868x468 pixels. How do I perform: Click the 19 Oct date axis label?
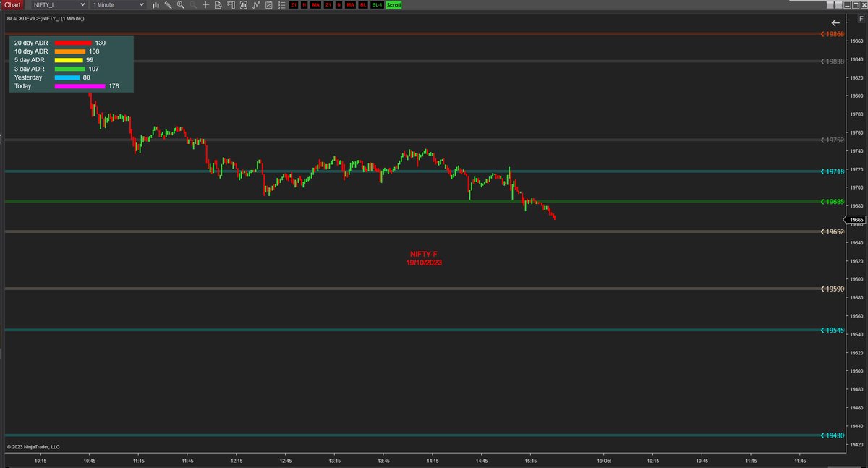604,461
